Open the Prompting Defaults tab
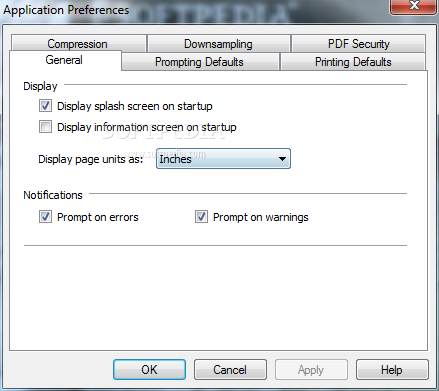Viewport: 439px width, 391px height. 200,62
